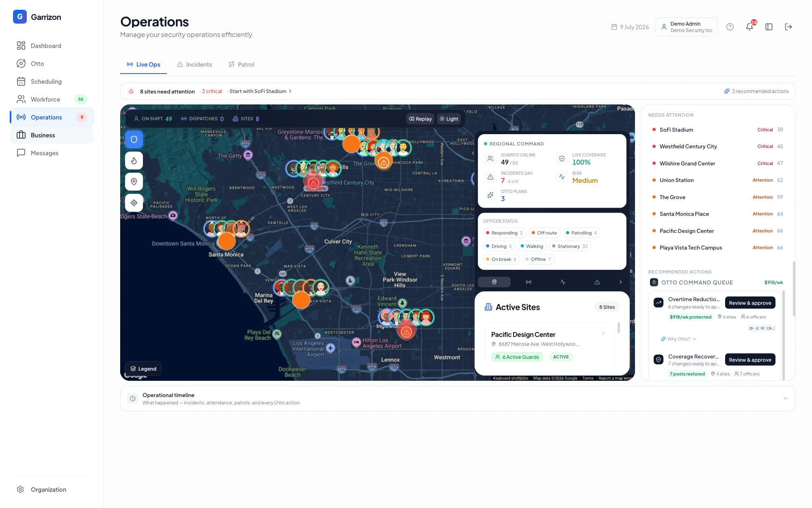This screenshot has width=812, height=508.
Task: Select the shield map layer button
Action: 134,139
